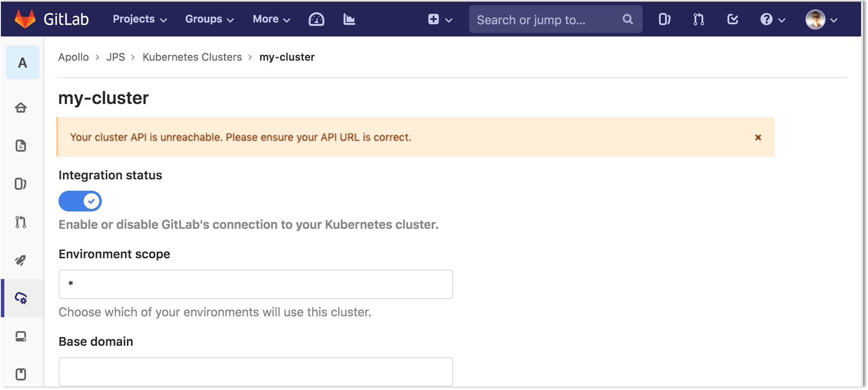Open the Help question mark menu
868x390 pixels.
tap(772, 19)
